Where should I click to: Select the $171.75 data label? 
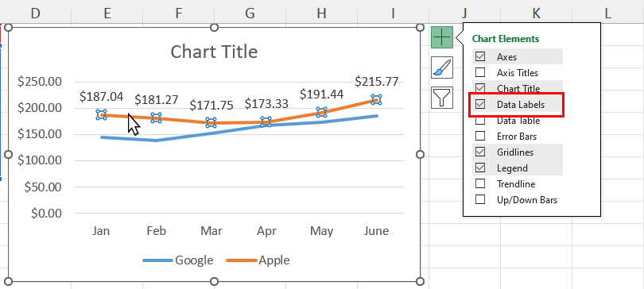[x=211, y=105]
